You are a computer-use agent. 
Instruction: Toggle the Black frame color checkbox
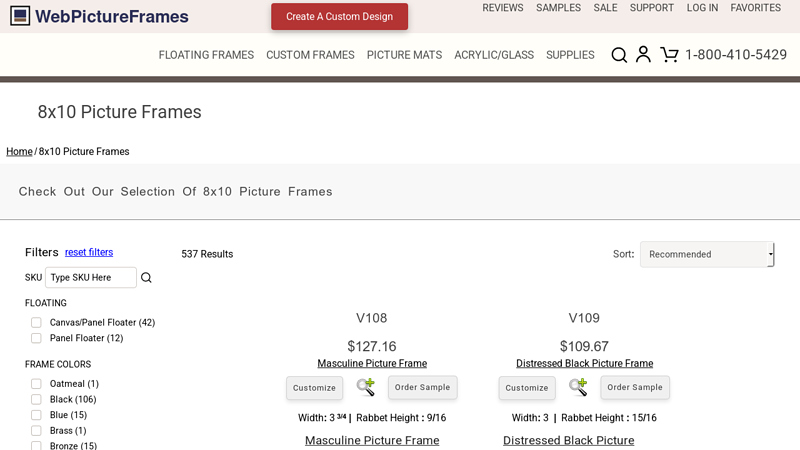pos(36,400)
